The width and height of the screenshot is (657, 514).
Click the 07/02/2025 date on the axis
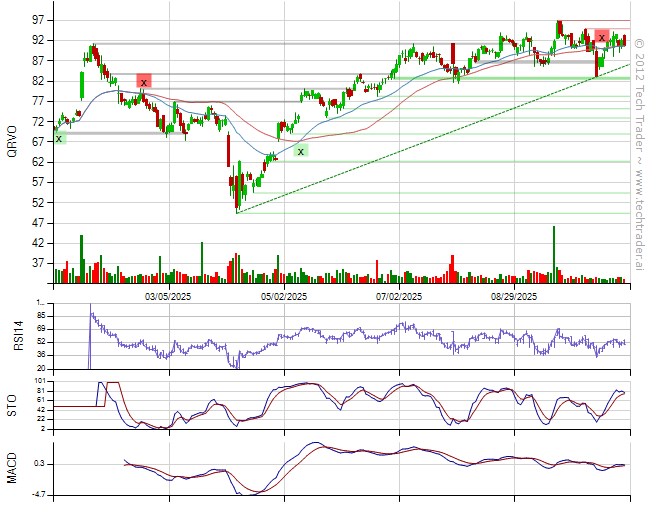tap(398, 297)
